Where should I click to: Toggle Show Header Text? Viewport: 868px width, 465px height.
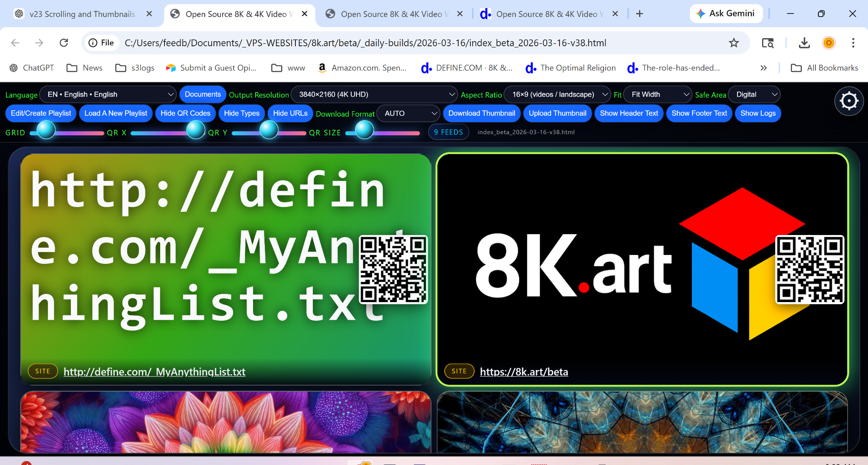[x=629, y=113]
